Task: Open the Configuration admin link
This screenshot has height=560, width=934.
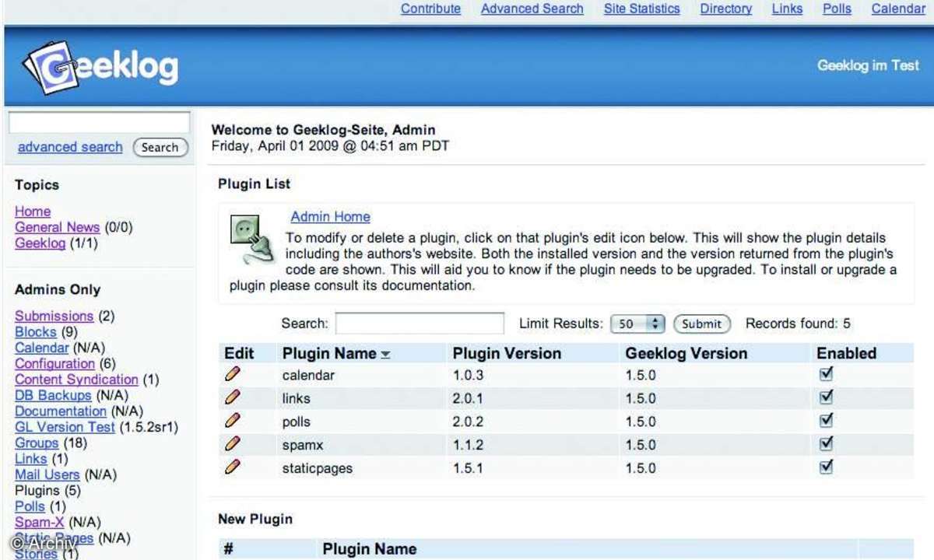Action: pos(54,363)
